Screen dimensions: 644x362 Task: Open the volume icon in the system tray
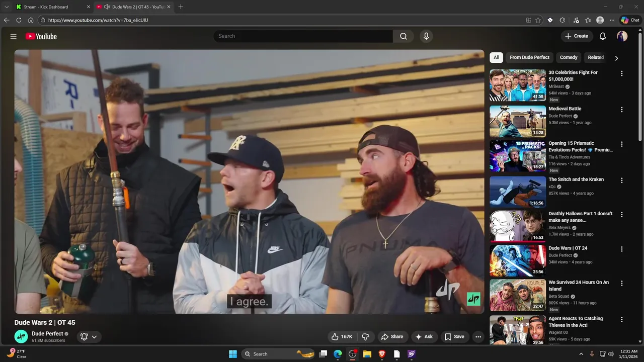pyautogui.click(x=610, y=354)
